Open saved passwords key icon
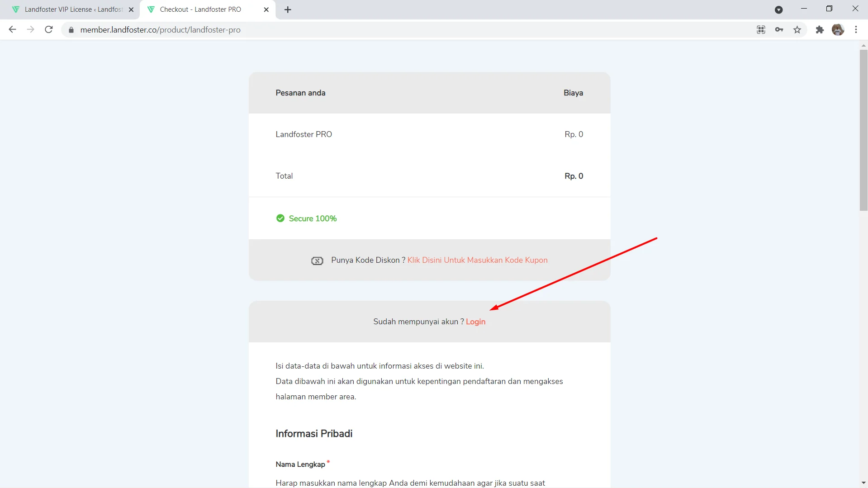This screenshot has width=868, height=488. pos(779,30)
